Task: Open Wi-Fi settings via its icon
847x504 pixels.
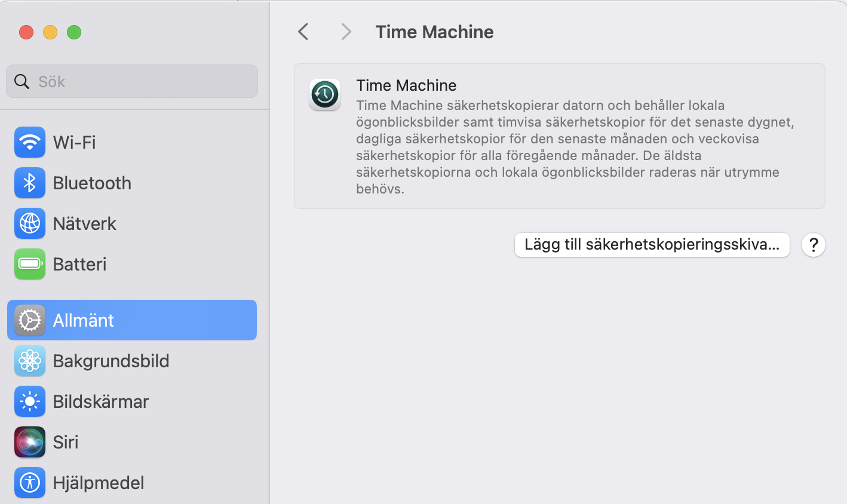Action: [30, 142]
